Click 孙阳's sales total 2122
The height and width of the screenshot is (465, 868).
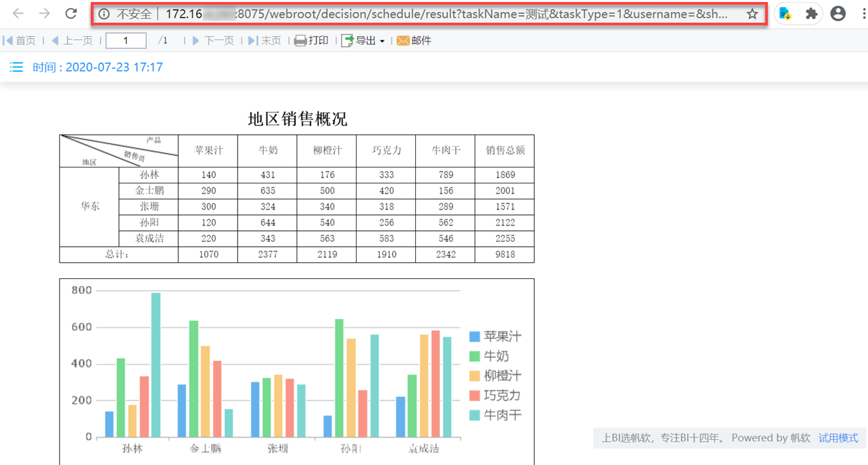click(505, 223)
